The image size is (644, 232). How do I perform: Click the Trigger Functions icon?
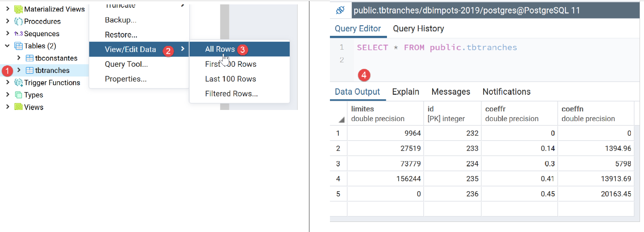tap(19, 83)
